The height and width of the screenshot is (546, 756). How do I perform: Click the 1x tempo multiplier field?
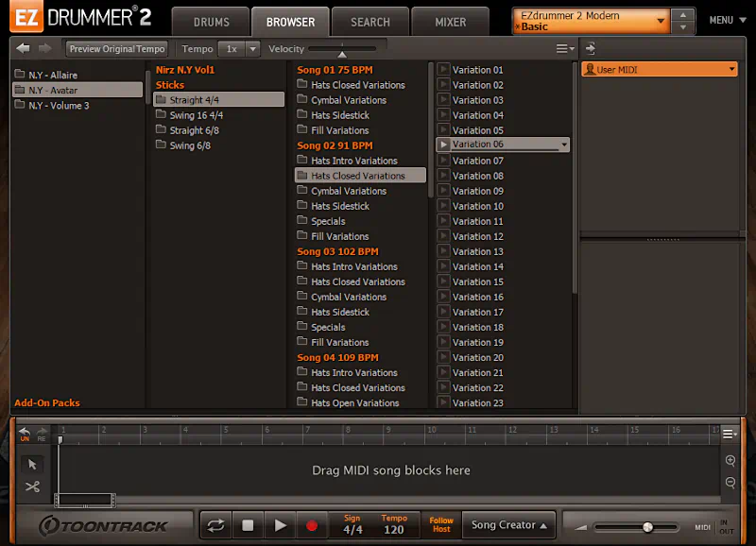(232, 49)
